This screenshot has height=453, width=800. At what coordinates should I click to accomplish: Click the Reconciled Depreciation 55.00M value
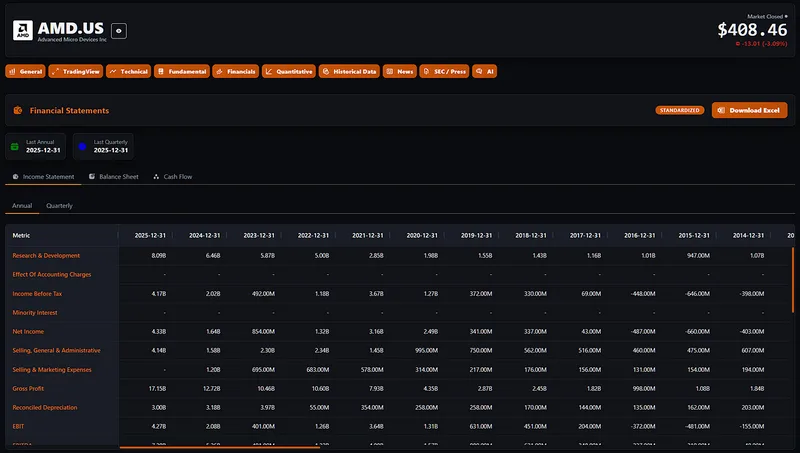(319, 408)
